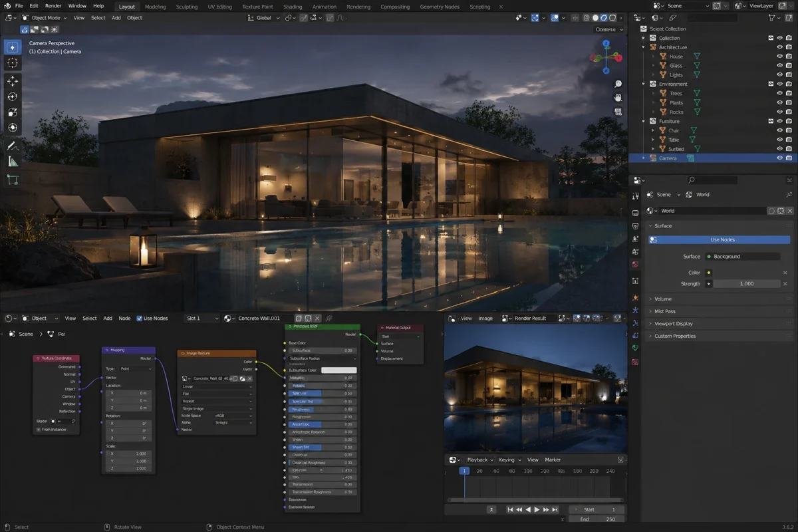Hide the Trees object with eye icon

coord(779,94)
